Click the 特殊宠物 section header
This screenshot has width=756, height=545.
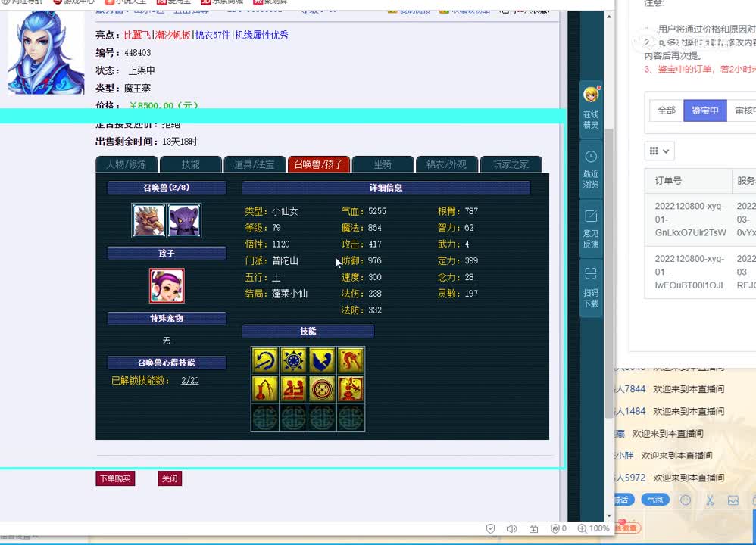coord(167,318)
